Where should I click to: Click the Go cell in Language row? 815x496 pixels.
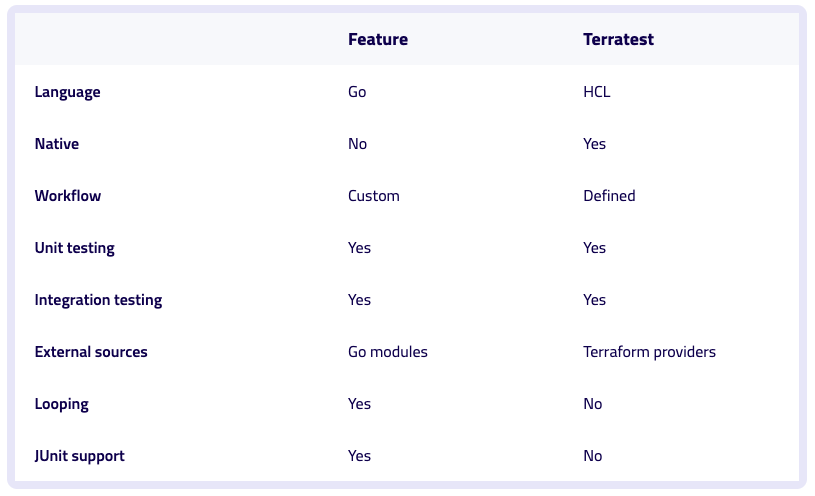pos(357,92)
